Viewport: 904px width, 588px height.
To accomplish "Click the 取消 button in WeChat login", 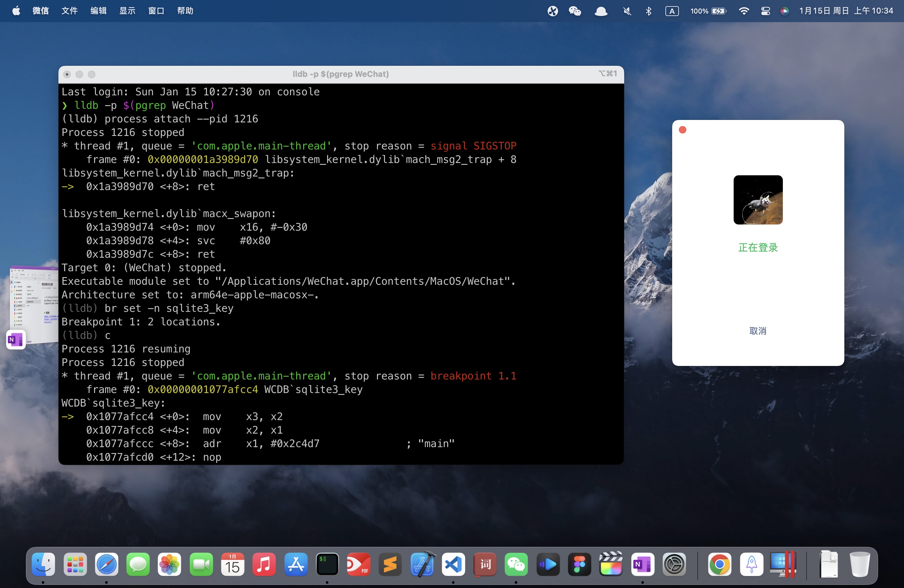I will tap(758, 331).
